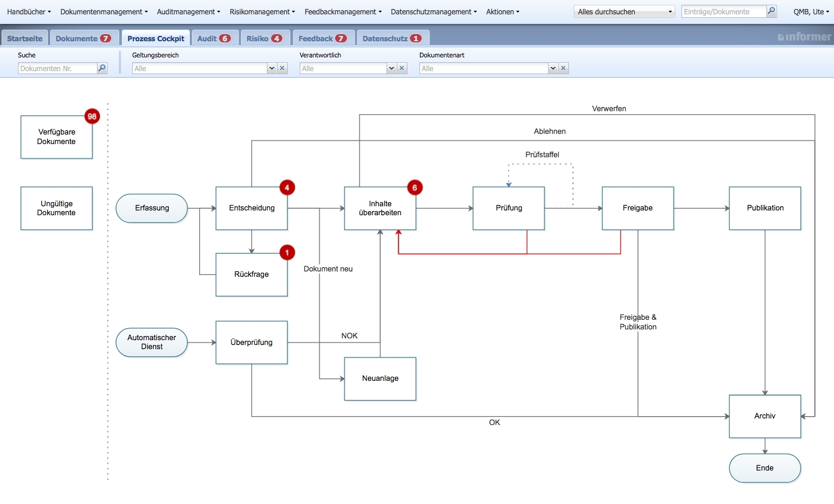Open the Feedbackmanagement menu

(x=343, y=12)
